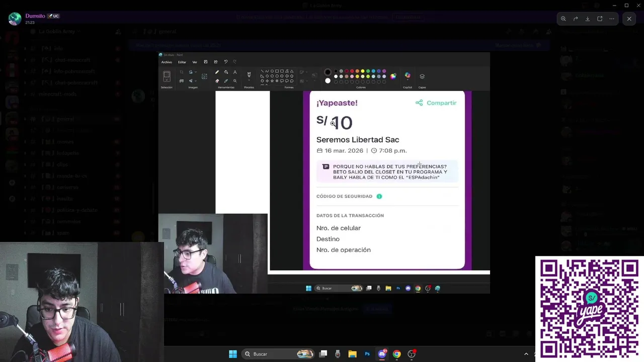Select the Magnifier tool in Paint
The height and width of the screenshot is (362, 644).
click(235, 81)
